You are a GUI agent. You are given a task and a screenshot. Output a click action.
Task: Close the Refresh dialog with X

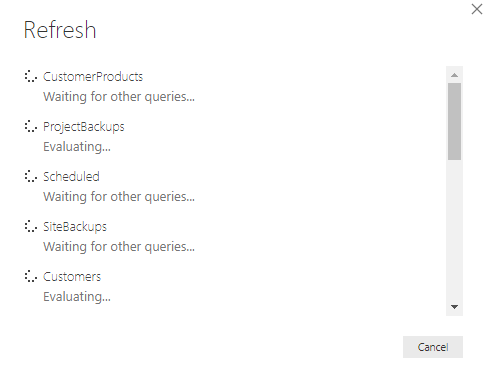(477, 9)
